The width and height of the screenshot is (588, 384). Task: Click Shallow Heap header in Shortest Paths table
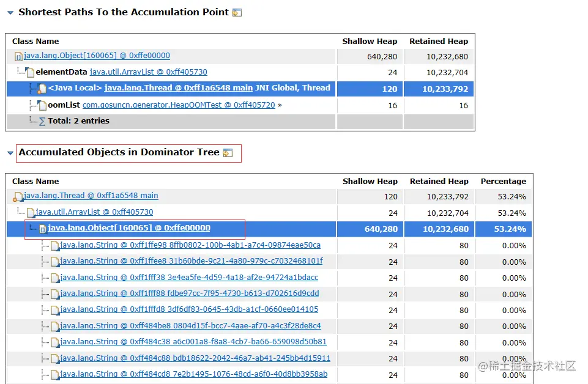point(370,41)
